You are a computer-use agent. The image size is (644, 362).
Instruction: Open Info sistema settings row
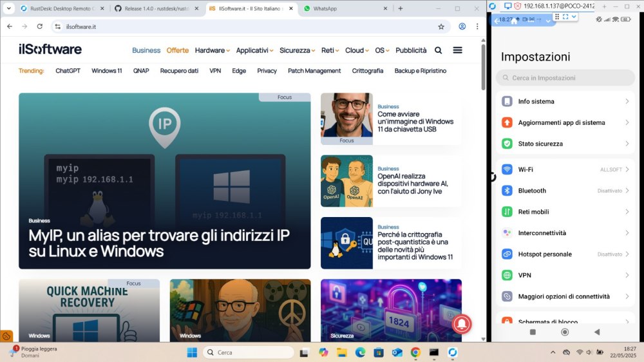[565, 102]
